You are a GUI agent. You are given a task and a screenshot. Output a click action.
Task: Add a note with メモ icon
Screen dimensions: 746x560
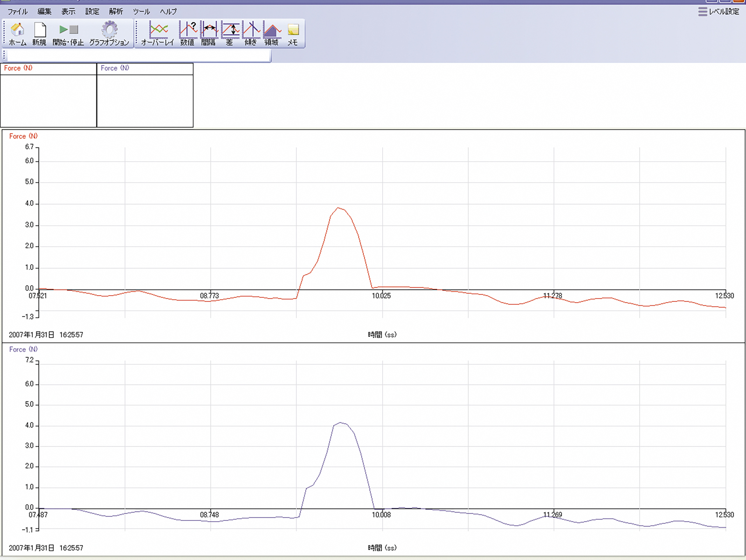(x=293, y=34)
